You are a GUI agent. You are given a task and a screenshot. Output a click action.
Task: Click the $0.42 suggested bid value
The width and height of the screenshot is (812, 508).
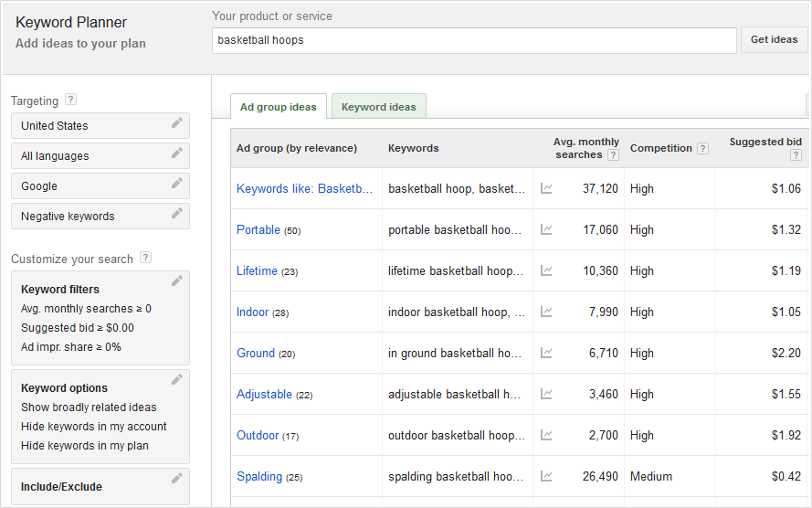(786, 476)
